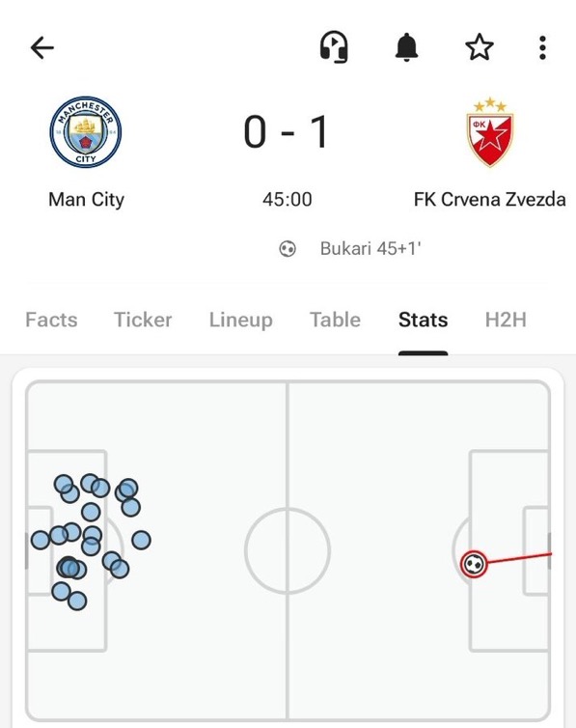Open FK Crvena Zvezda team name

coord(490,200)
